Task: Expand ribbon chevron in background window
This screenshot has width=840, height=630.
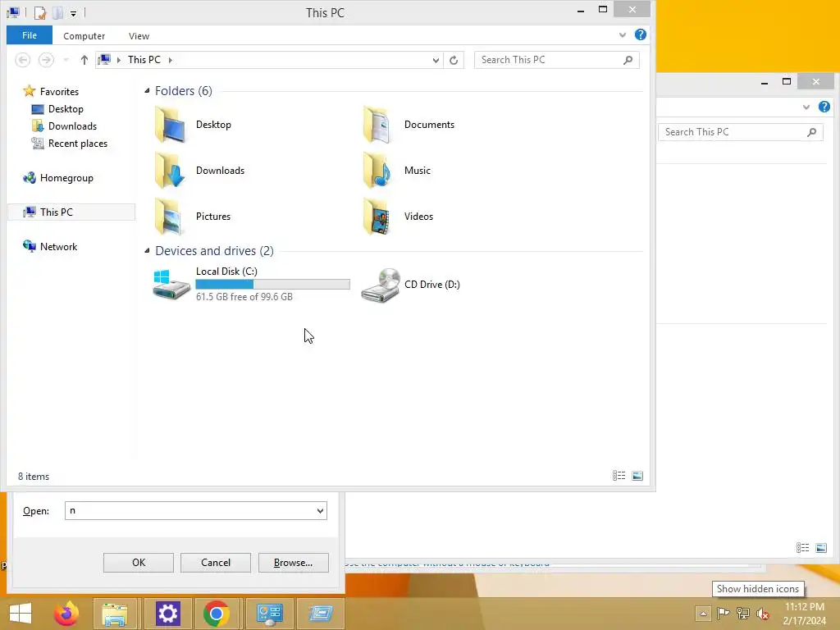Action: pos(806,107)
